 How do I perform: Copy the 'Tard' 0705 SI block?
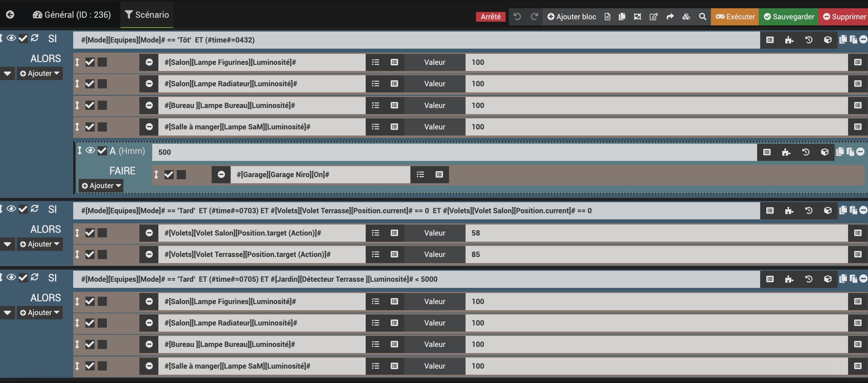(x=843, y=279)
